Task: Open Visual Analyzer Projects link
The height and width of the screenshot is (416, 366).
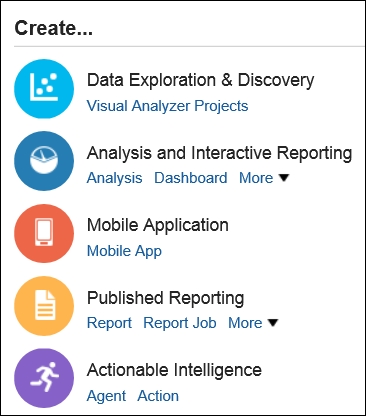Action: 167,106
